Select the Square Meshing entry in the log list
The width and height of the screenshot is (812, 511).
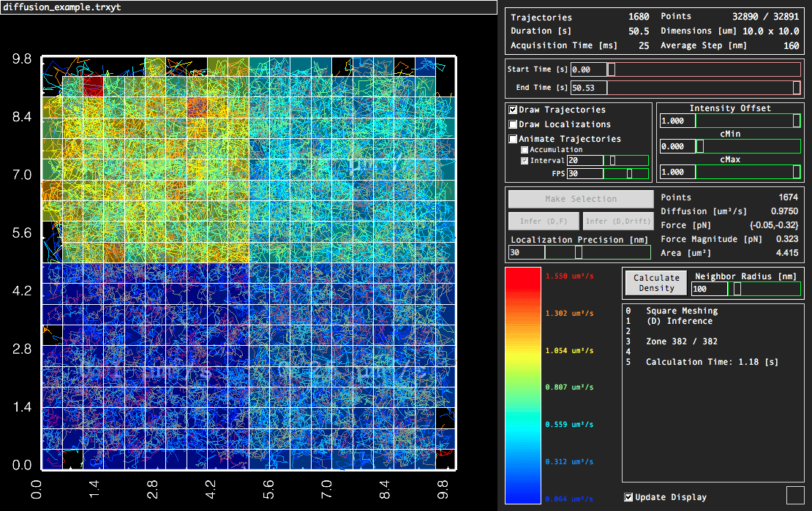(x=682, y=311)
